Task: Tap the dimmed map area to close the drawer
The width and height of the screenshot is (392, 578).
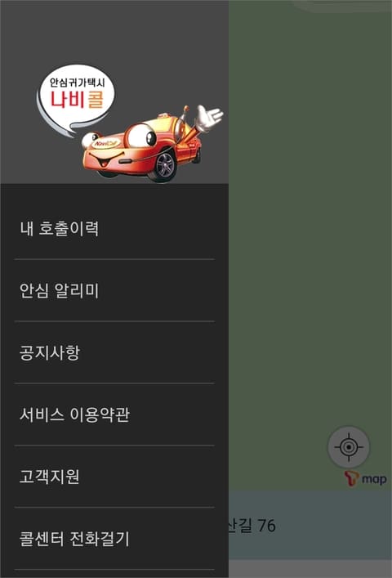Action: pyautogui.click(x=310, y=222)
